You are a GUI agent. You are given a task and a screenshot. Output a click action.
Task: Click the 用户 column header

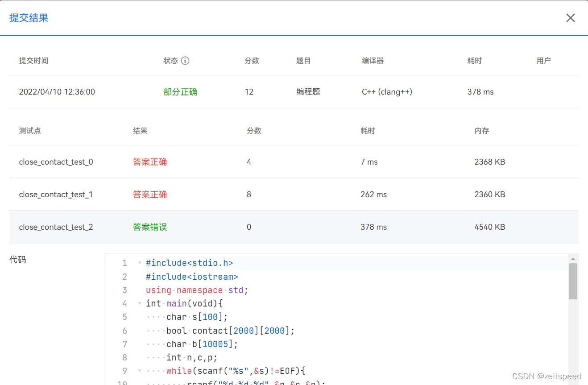[x=543, y=61]
